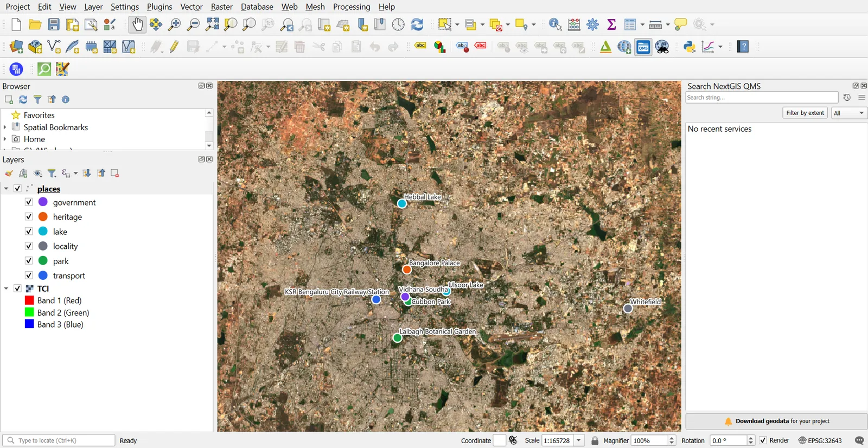Refresh the map canvas
This screenshot has width=868, height=448.
(417, 24)
